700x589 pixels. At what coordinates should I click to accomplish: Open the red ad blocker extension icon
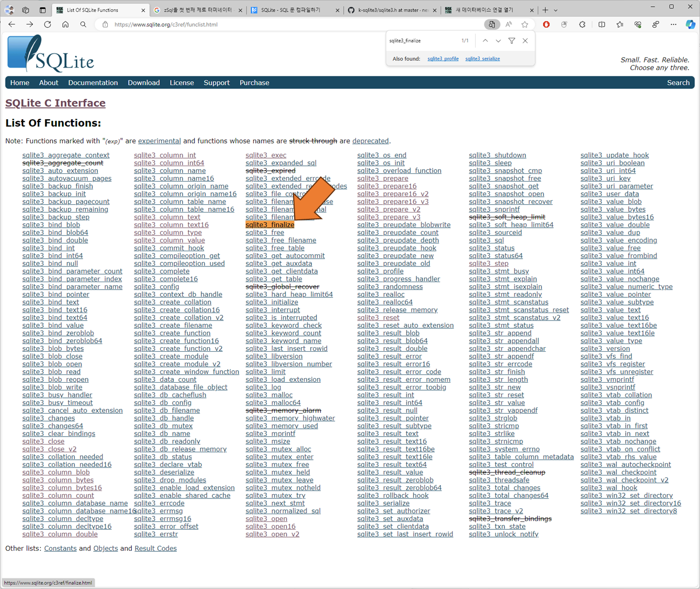click(x=546, y=25)
